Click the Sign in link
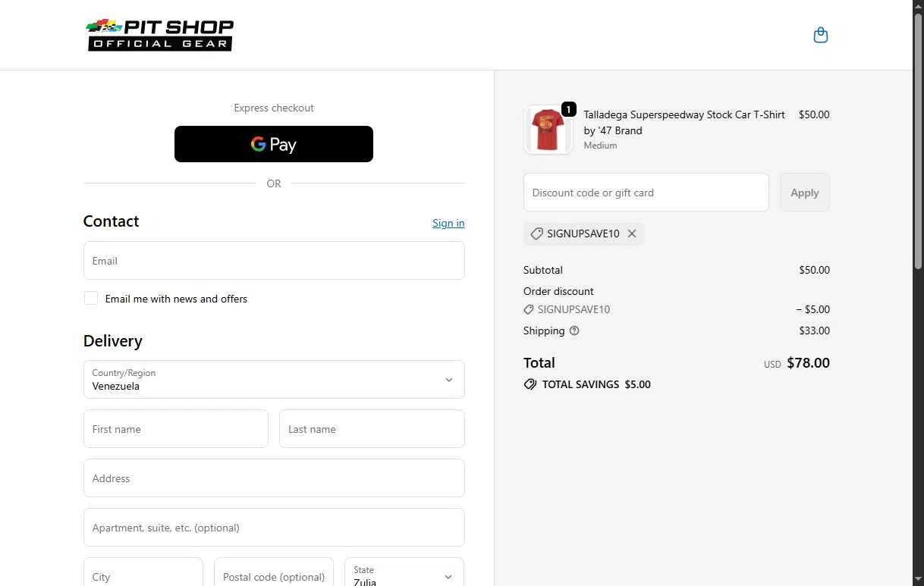The width and height of the screenshot is (924, 586). coord(448,223)
